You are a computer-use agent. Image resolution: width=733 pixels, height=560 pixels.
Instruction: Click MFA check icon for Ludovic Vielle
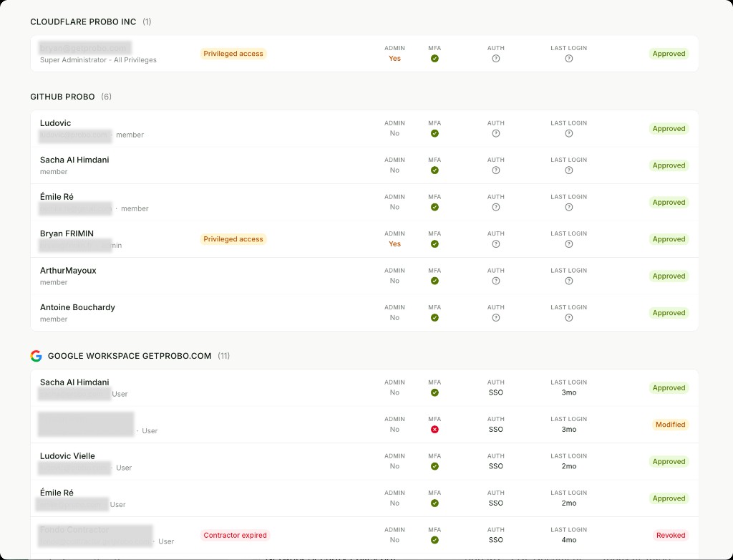click(435, 466)
